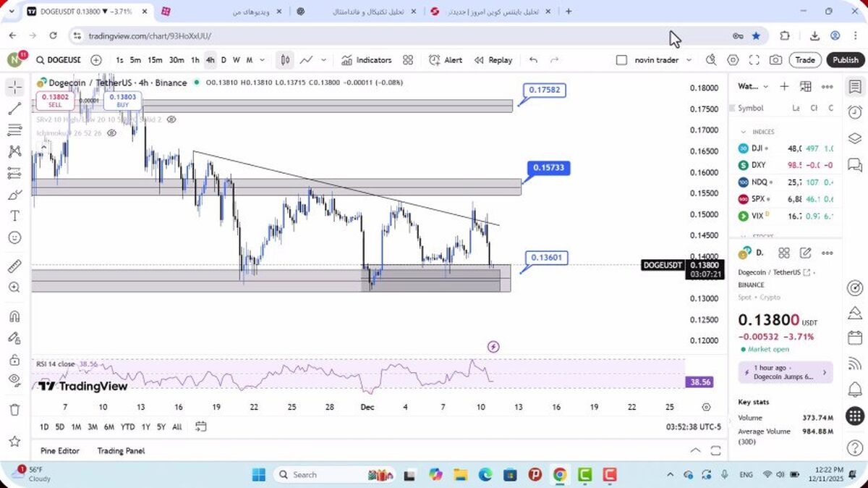This screenshot has height=488, width=868.
Task: Click the Zoom In magnifier tool
Action: 14,287
